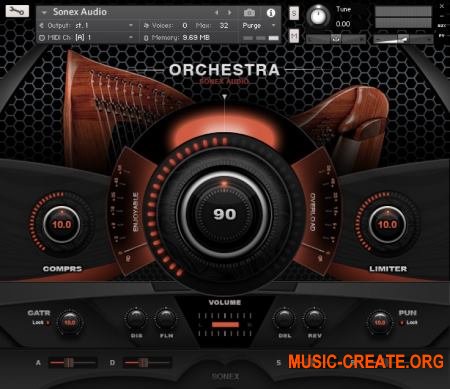Viewport: 450px width, 389px height.
Task: Expand the Sonex Audio instrument menu arrow
Action: click(x=44, y=12)
